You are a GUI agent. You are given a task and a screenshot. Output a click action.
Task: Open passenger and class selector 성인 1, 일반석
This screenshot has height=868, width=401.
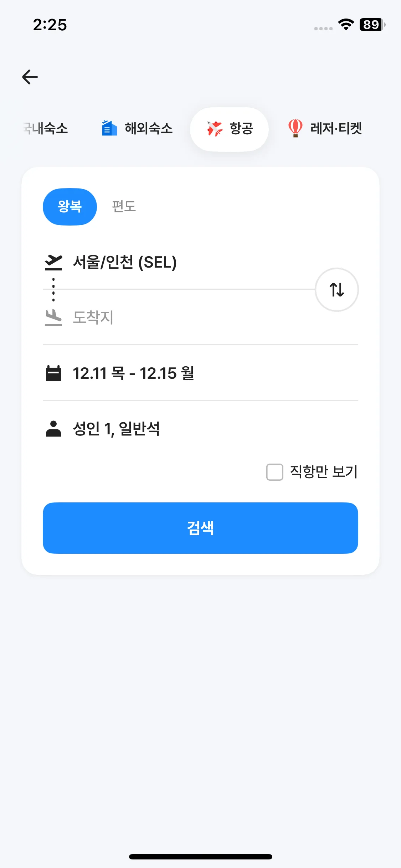[x=116, y=429]
